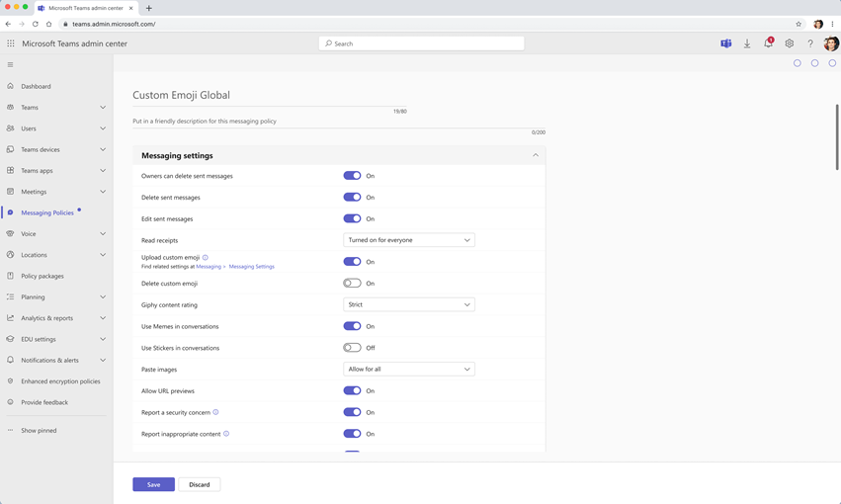The image size is (841, 504).
Task: Open Enhanced encryption policies in sidebar
Action: (60, 381)
